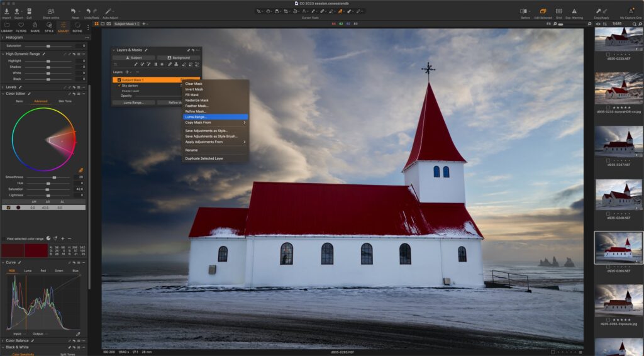Click the Import icon in the toolbar

6,11
